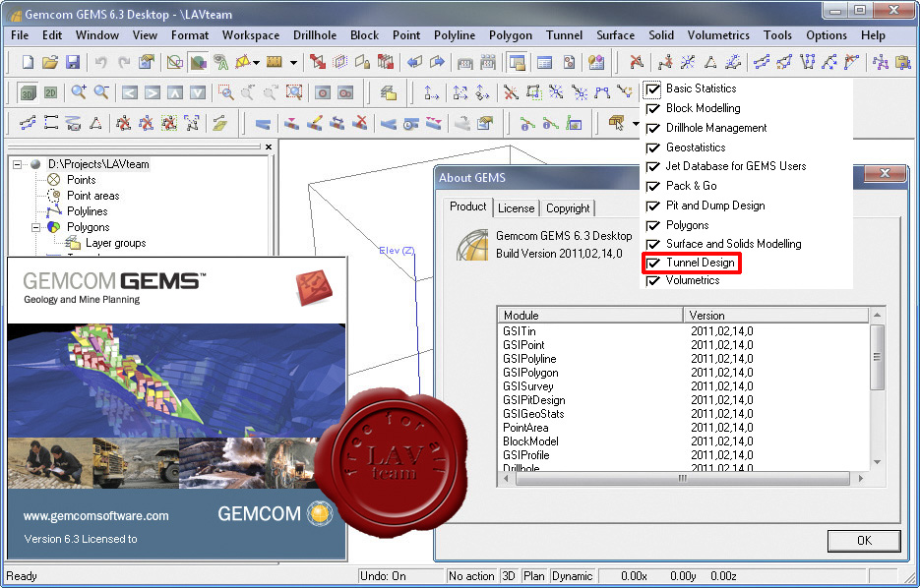Image resolution: width=920 pixels, height=588 pixels.
Task: Click the blue back arrow icon
Action: pyautogui.click(x=415, y=62)
